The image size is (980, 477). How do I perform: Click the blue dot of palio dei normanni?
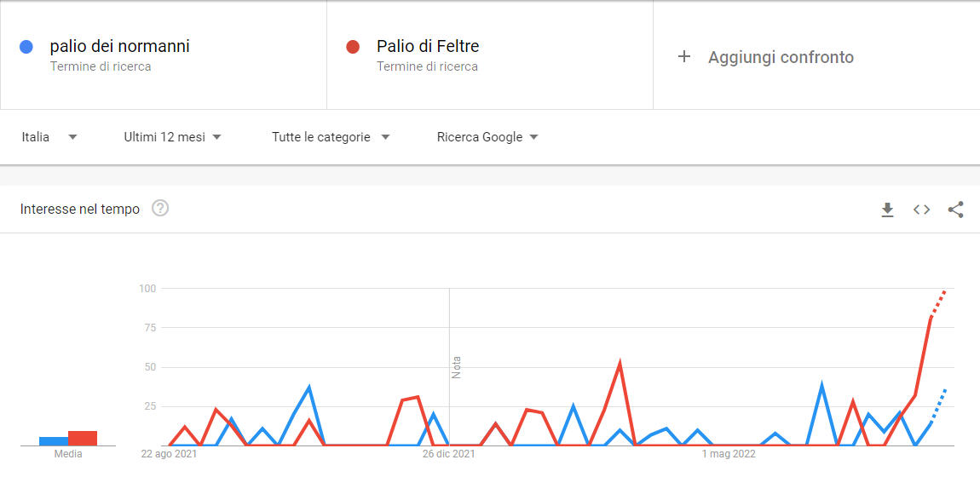26,47
